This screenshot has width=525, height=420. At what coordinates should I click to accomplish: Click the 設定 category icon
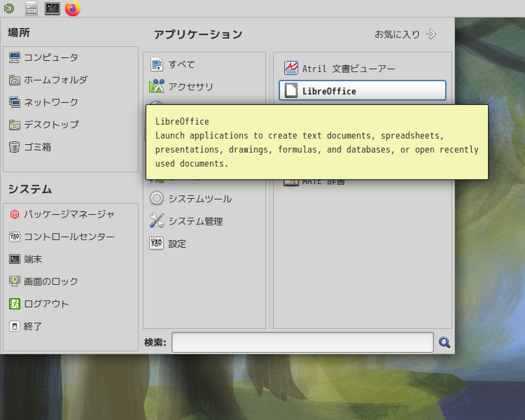[156, 244]
